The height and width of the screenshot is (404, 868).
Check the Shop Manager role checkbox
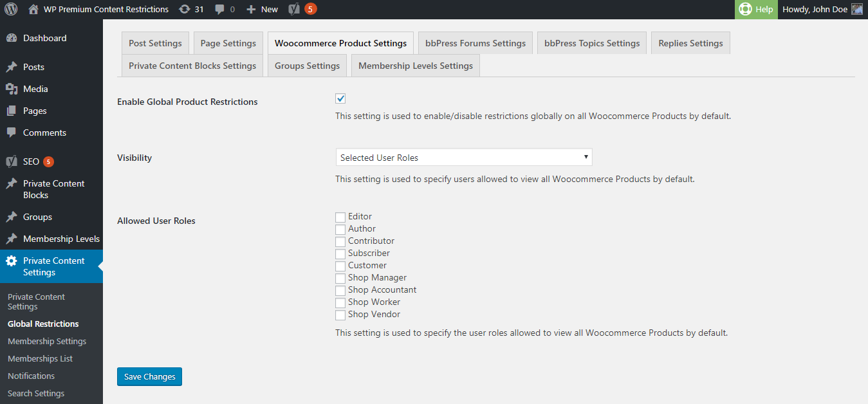(340, 279)
